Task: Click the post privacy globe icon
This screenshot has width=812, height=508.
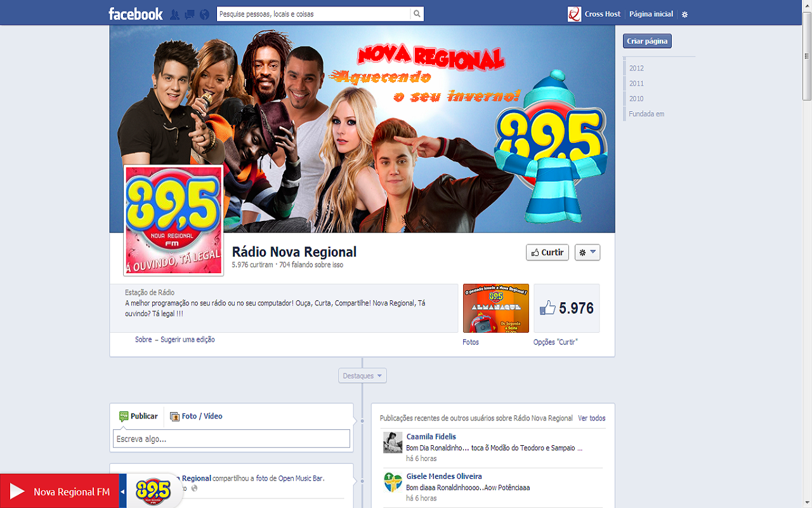Action: coord(194,488)
